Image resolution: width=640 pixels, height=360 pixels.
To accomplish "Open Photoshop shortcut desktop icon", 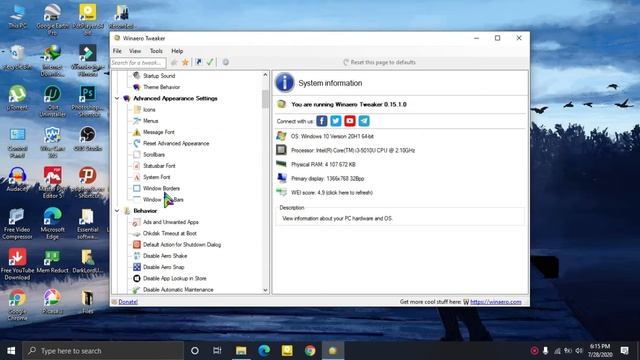I will pyautogui.click(x=88, y=101).
